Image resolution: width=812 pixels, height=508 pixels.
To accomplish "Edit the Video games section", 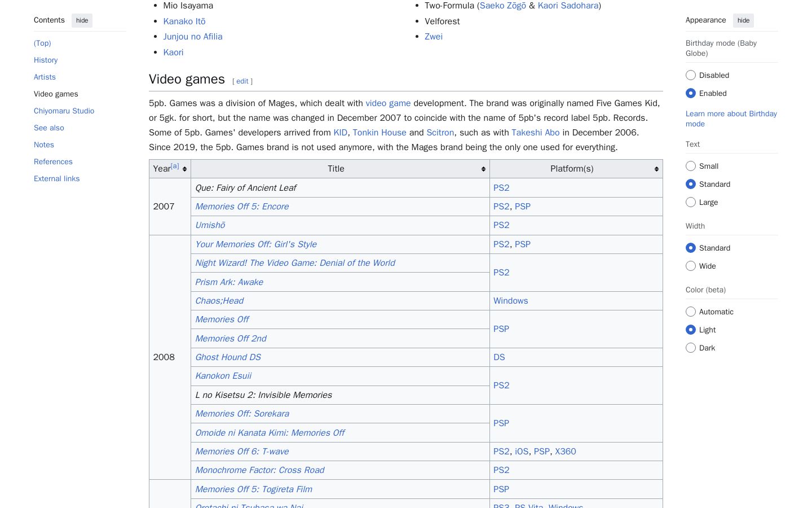I will 242,81.
